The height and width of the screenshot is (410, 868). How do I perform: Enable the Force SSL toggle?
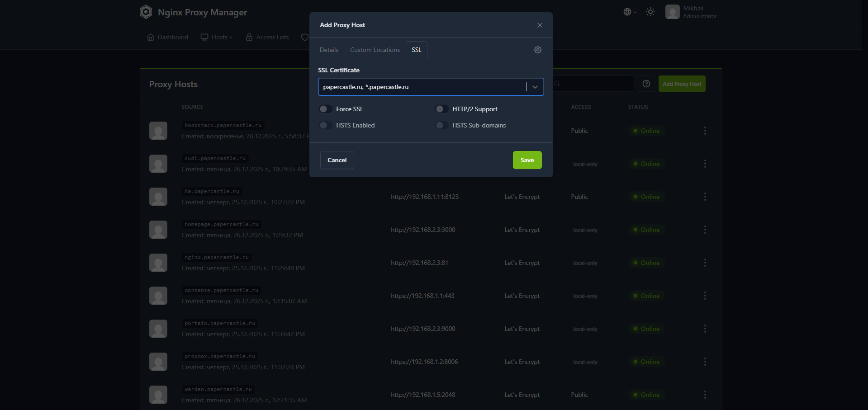point(326,109)
